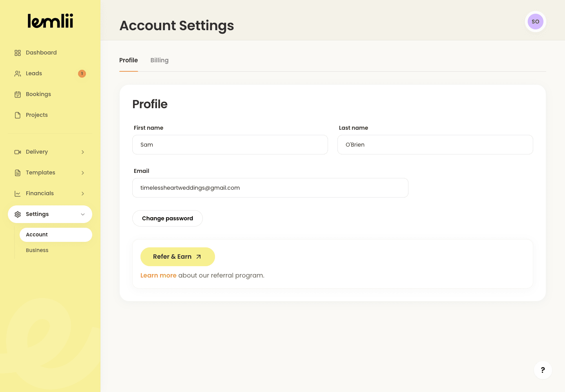Expand the Delivery submenu chevron

[x=83, y=152]
